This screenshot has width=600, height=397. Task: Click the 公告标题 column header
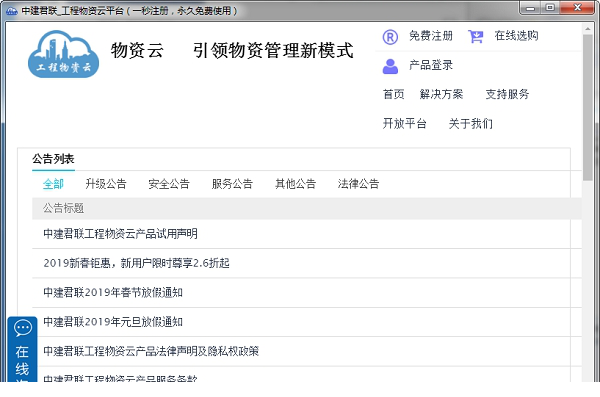point(63,208)
